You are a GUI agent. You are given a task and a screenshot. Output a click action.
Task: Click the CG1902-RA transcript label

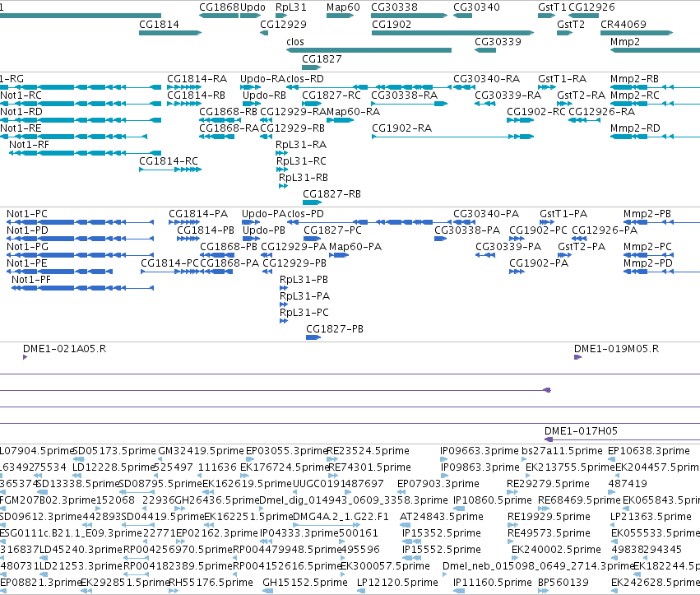pos(401,128)
